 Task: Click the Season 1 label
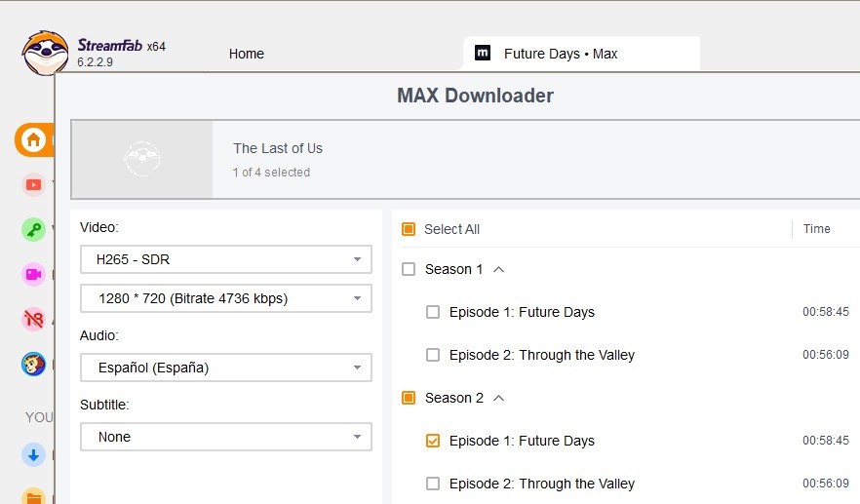pos(453,269)
